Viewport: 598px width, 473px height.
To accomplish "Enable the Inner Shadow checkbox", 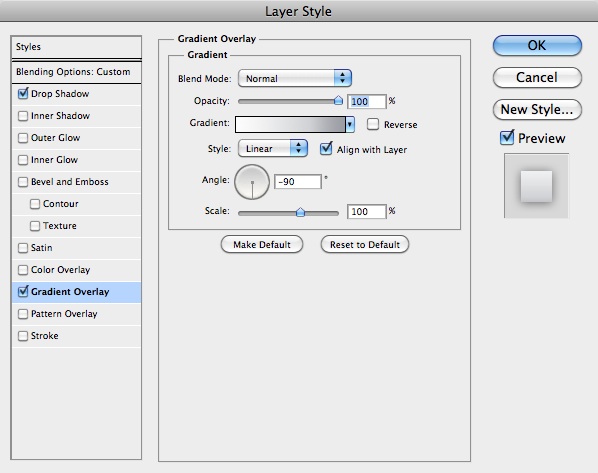I will tap(23, 116).
